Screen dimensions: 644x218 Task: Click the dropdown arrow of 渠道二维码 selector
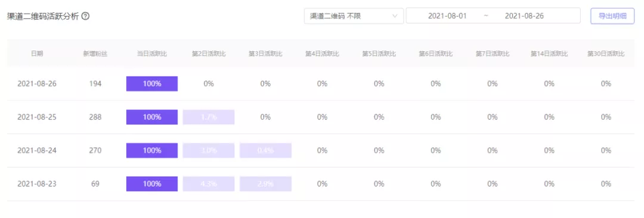tap(395, 16)
